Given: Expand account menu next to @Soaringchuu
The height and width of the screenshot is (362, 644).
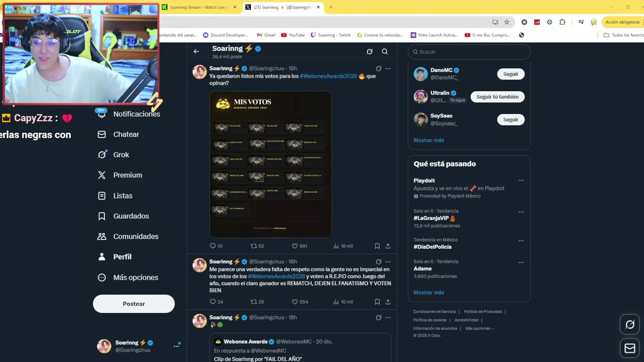Looking at the screenshot, I should point(176,346).
